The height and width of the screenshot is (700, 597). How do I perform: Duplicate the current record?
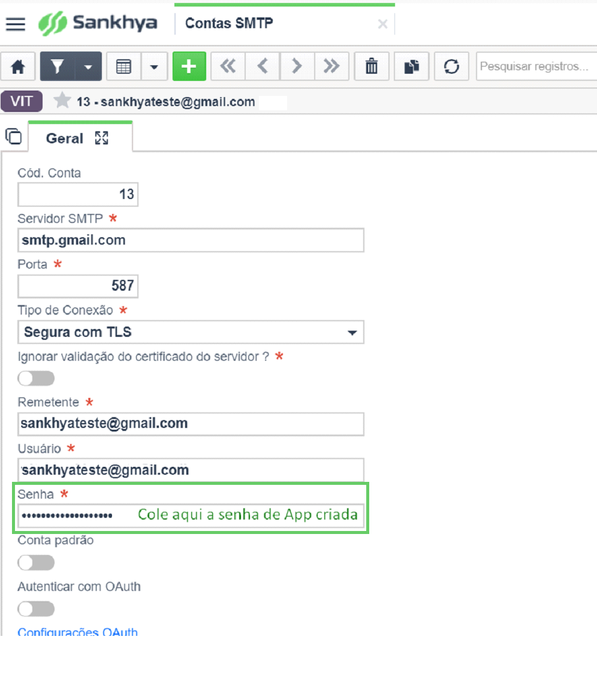pyautogui.click(x=411, y=67)
